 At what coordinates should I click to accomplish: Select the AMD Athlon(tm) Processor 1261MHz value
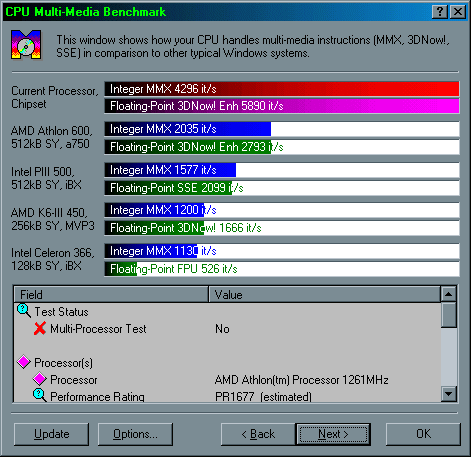[301, 380]
